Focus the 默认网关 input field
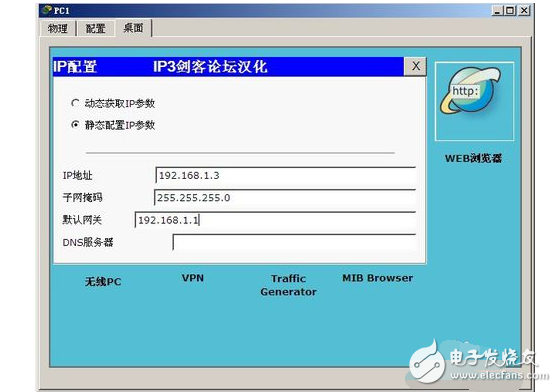The image size is (557, 392). [275, 220]
